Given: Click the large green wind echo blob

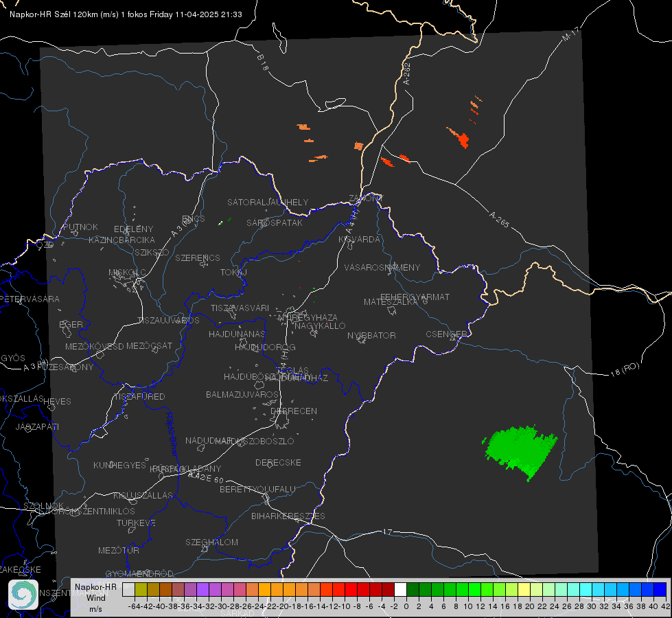Looking at the screenshot, I should pyautogui.click(x=520, y=451).
